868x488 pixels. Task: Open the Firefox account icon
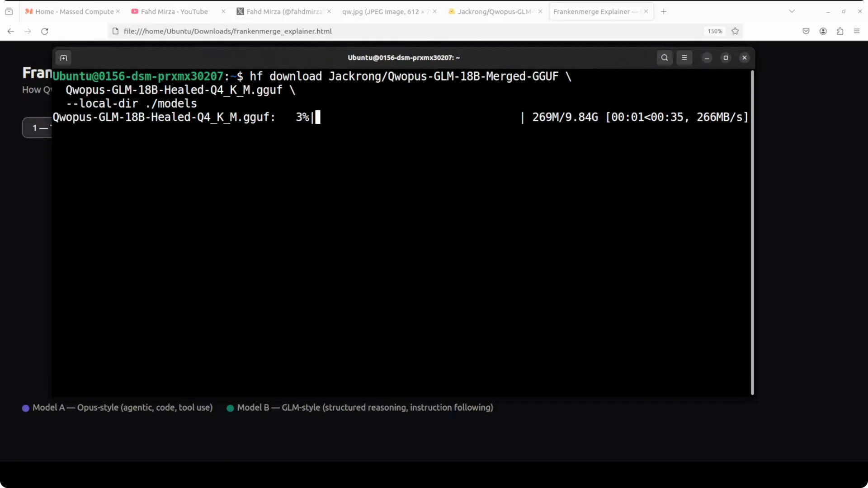[x=823, y=31]
